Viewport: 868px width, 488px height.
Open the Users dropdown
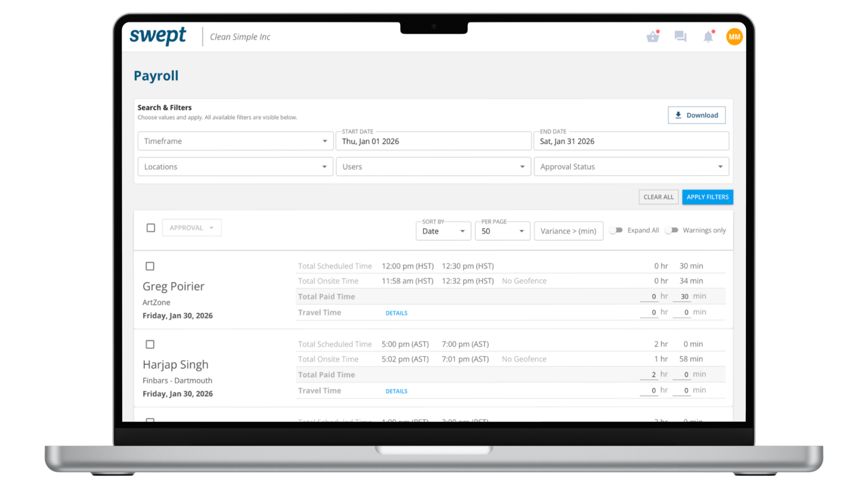coord(434,167)
